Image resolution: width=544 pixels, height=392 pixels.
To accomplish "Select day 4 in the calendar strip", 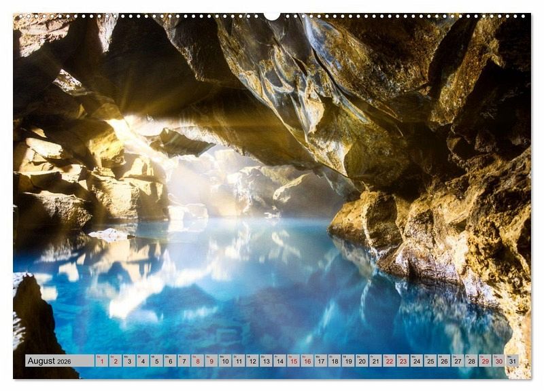I will (143, 361).
